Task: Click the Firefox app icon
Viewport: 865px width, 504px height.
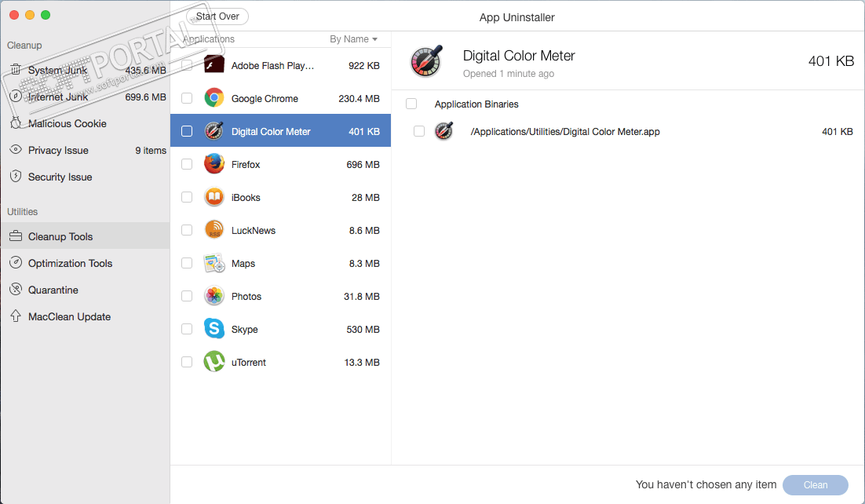Action: tap(214, 164)
